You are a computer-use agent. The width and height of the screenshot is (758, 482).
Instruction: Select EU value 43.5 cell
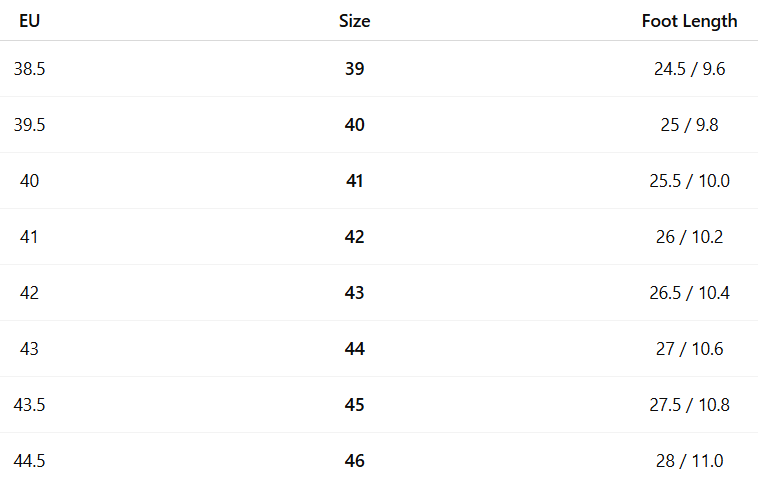[29, 405]
